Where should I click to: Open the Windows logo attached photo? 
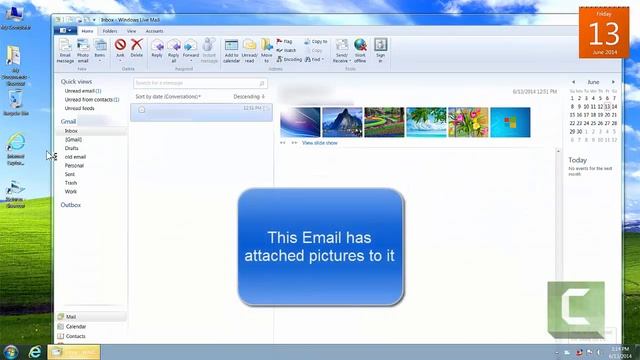point(510,122)
